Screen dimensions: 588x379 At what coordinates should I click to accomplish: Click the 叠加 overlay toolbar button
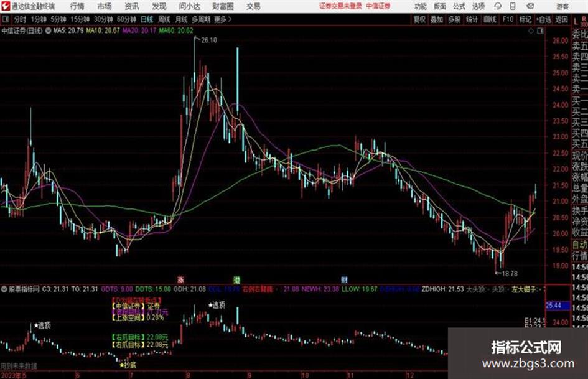pos(437,19)
